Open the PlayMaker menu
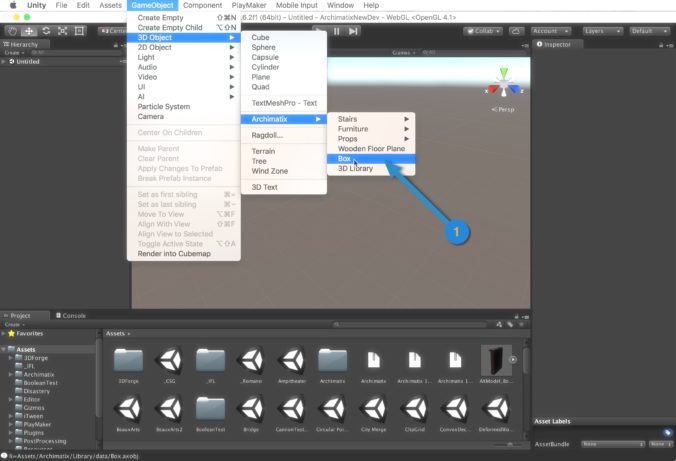The height and width of the screenshot is (461, 676). point(249,5)
